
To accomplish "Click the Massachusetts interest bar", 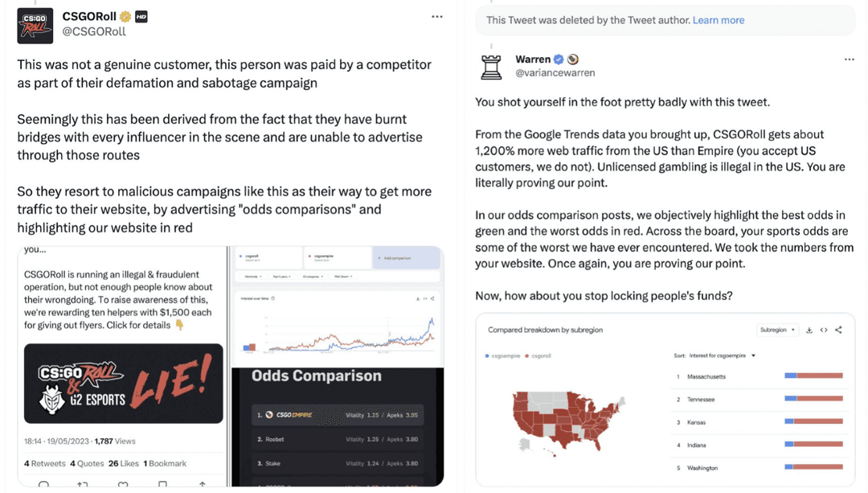I will coord(813,376).
